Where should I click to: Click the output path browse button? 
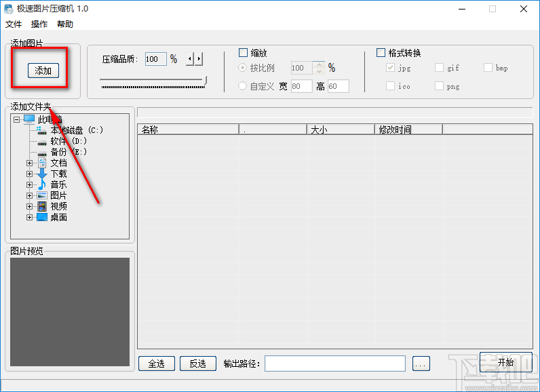click(x=421, y=364)
